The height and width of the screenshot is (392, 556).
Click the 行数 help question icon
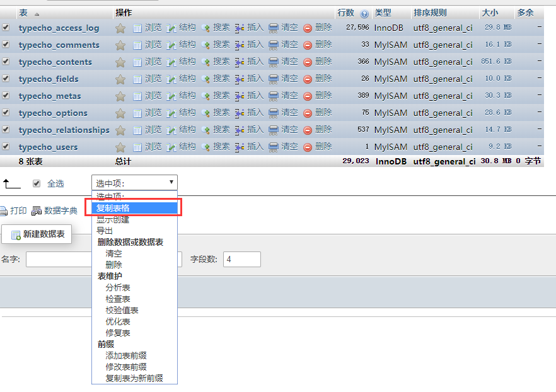[x=364, y=14]
